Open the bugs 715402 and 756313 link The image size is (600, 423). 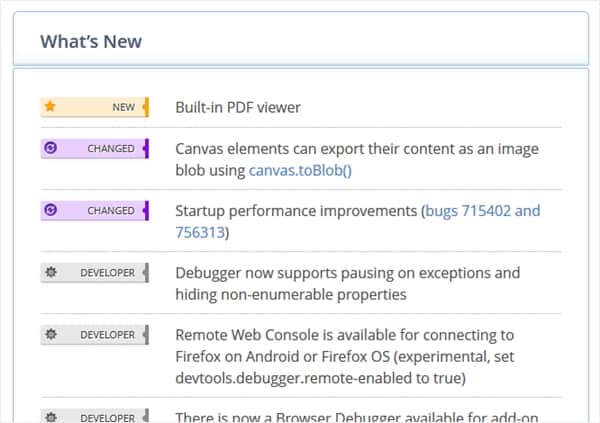358,221
